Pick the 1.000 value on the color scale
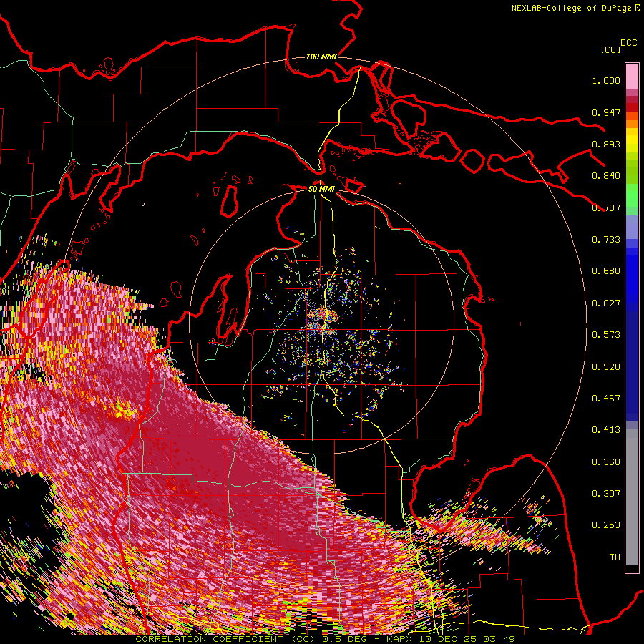 pyautogui.click(x=606, y=80)
